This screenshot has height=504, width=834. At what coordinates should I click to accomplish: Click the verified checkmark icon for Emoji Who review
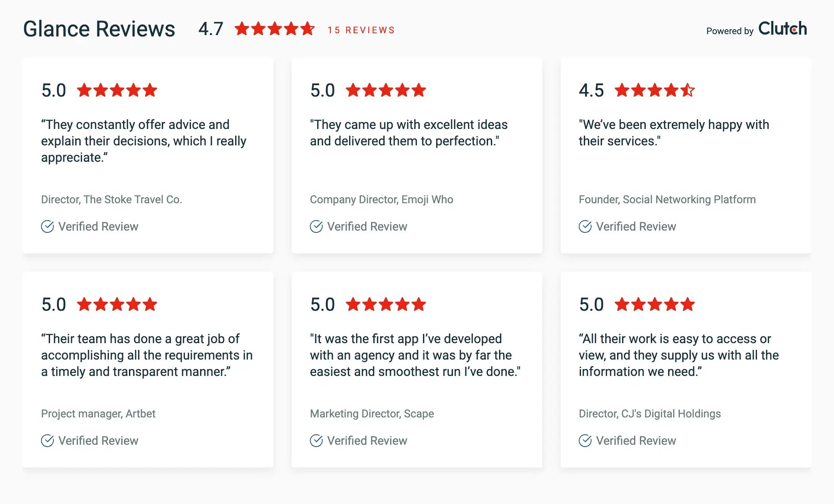[x=316, y=226]
